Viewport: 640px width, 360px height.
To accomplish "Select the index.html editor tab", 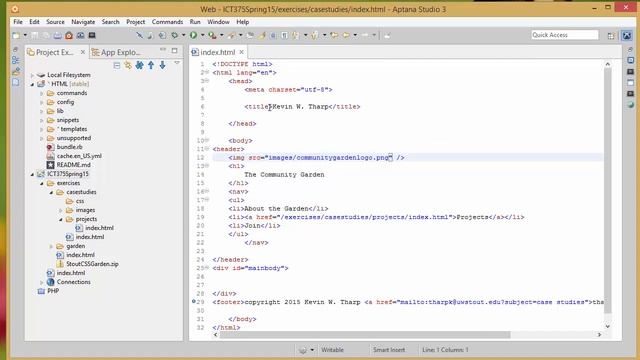I will coord(218,52).
